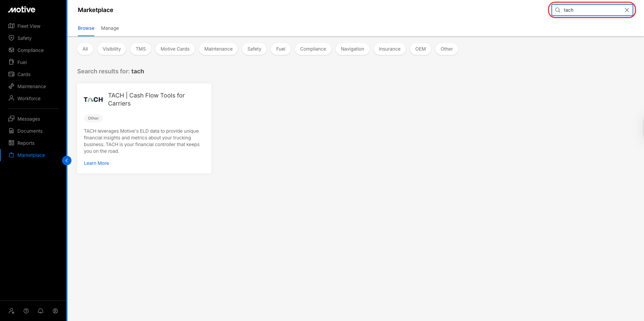Screen dimensions: 644x321
Task: Click the TACH description paragraph
Action: (142, 141)
